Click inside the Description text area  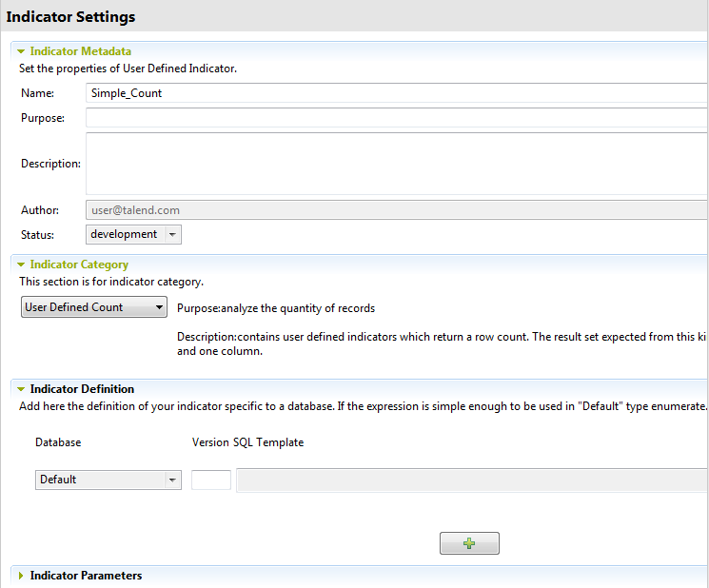point(395,164)
